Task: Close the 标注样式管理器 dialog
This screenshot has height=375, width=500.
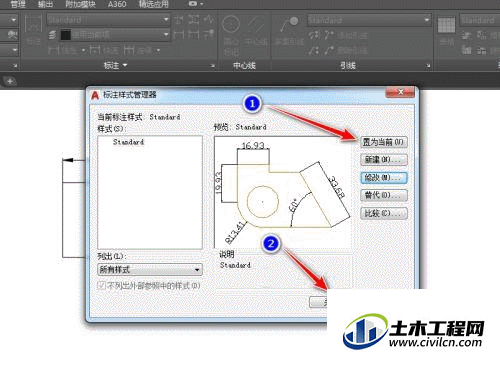Action: pyautogui.click(x=400, y=92)
